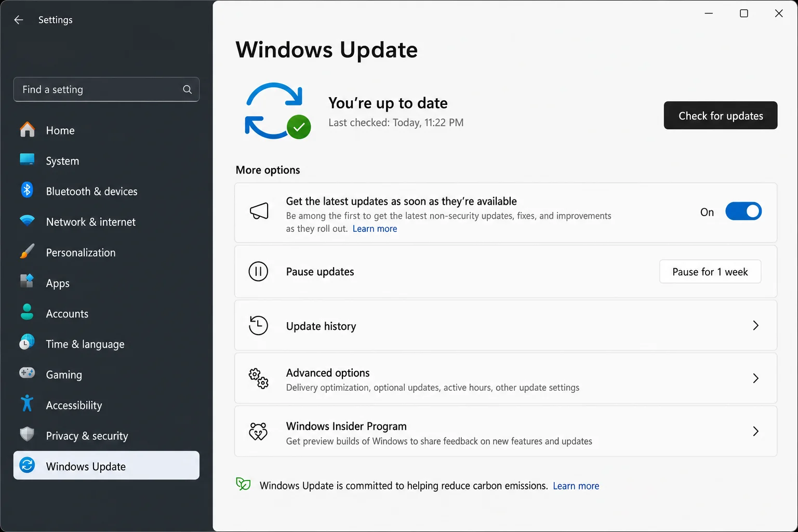Open Network & internet settings
798x532 pixels.
[107, 222]
